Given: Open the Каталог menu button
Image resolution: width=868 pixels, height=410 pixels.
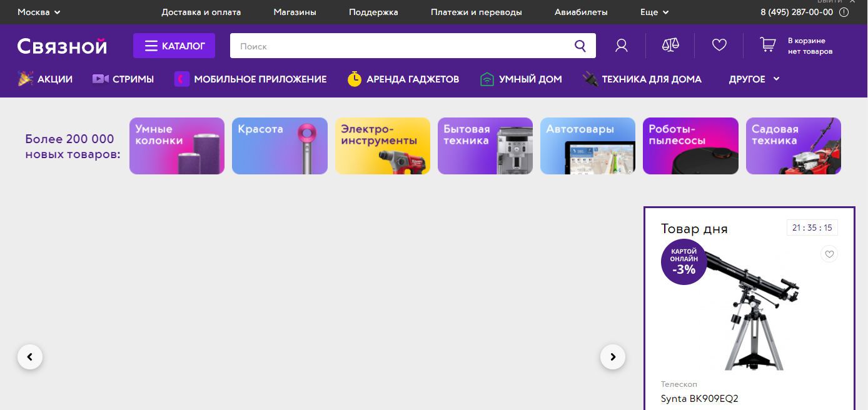Looking at the screenshot, I should (174, 46).
